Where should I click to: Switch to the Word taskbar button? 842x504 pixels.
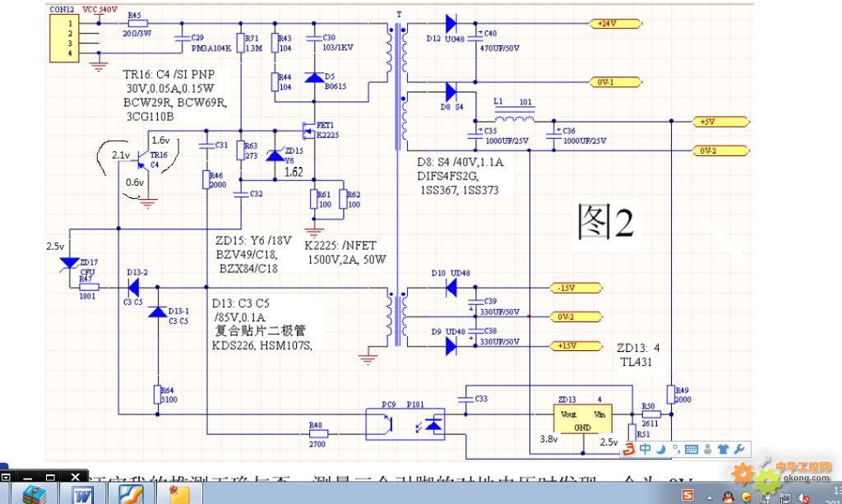point(82,494)
